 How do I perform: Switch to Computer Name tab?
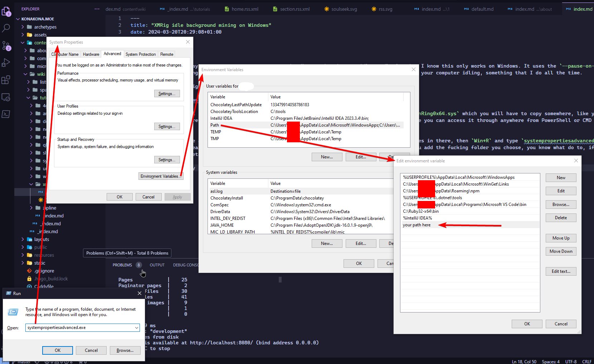(x=65, y=54)
